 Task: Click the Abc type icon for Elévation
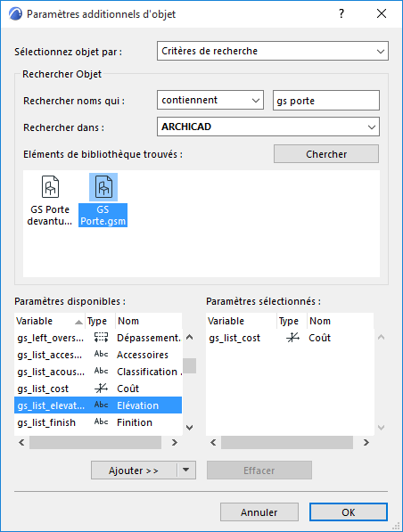(101, 405)
